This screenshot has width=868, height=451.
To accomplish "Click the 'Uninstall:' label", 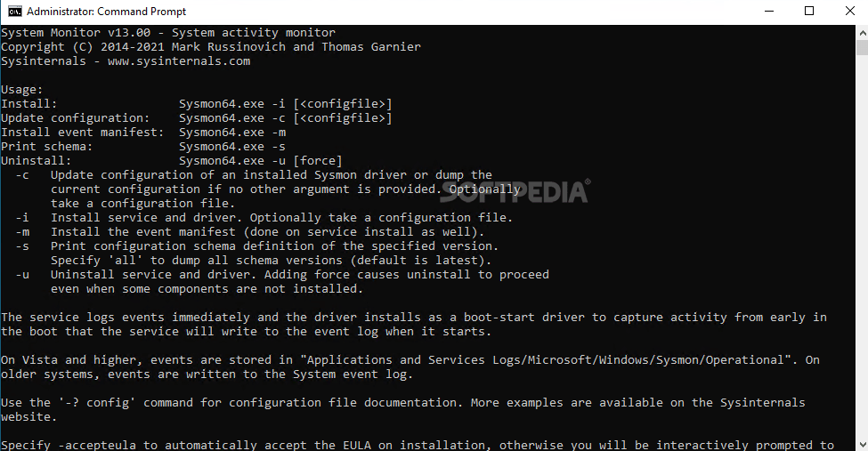I will pyautogui.click(x=36, y=161).
